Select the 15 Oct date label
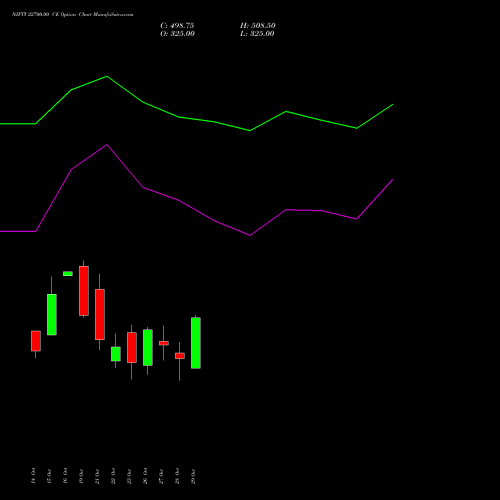Screen dimensions: 500x500 coord(49,476)
